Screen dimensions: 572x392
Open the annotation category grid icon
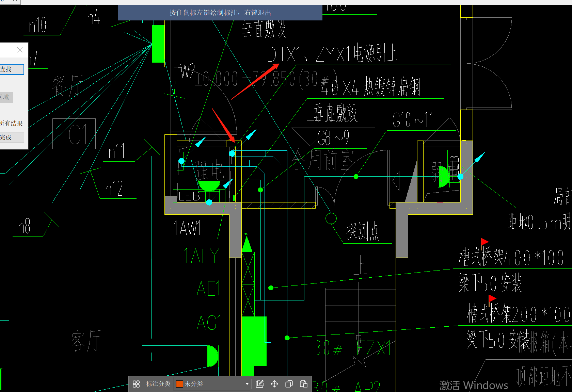pos(136,384)
